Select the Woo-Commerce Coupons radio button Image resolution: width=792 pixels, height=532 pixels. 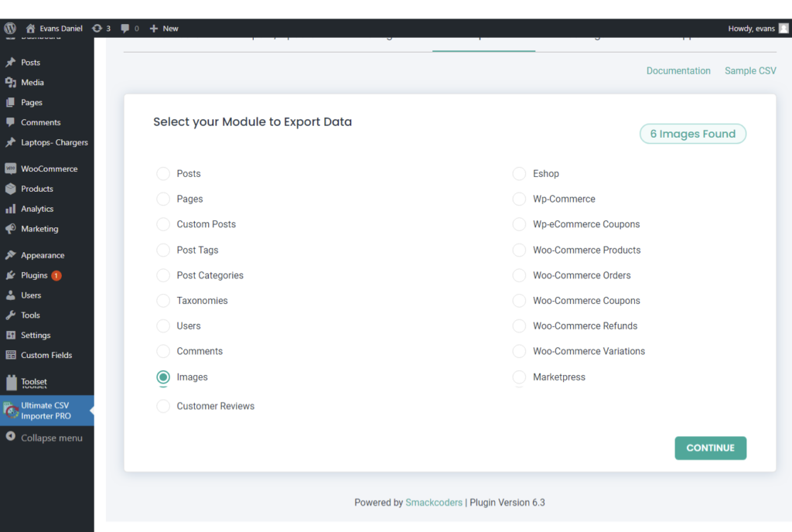tap(519, 300)
